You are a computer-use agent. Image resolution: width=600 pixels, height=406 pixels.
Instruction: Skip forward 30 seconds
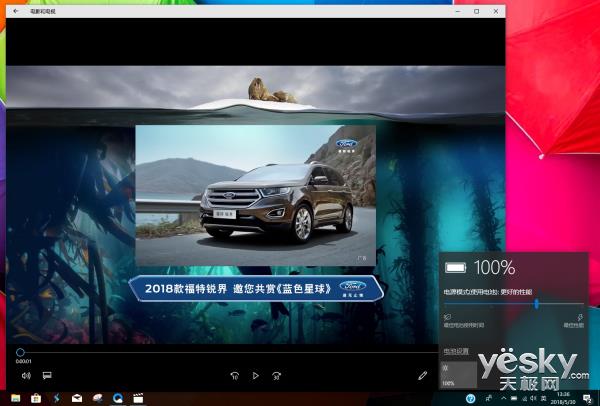pos(276,376)
